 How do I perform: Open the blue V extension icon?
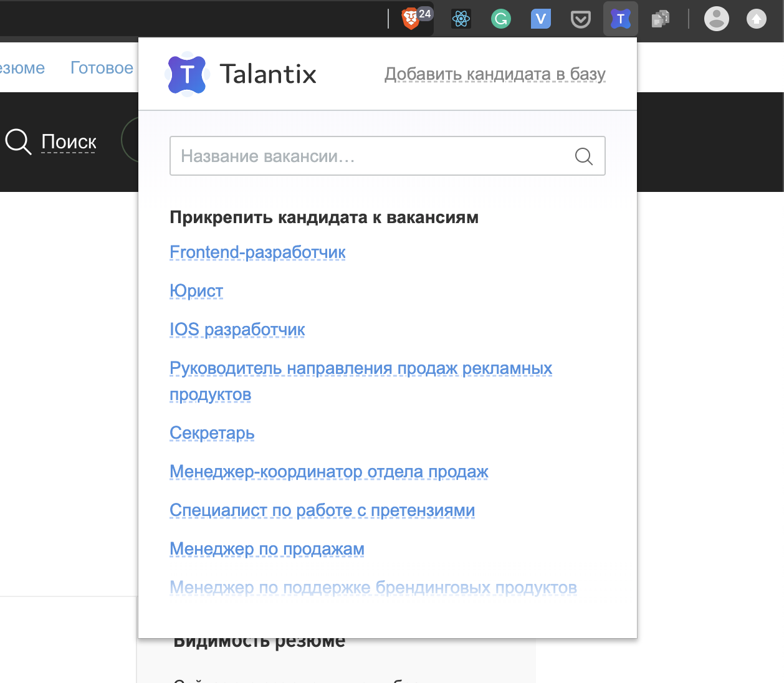pyautogui.click(x=540, y=19)
